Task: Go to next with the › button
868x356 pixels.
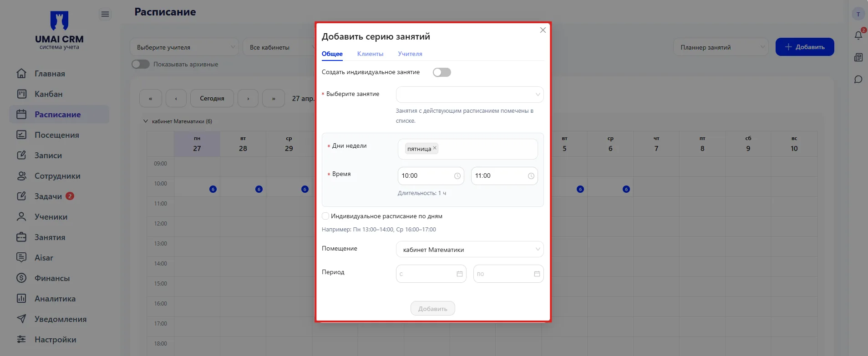Action: (x=248, y=98)
